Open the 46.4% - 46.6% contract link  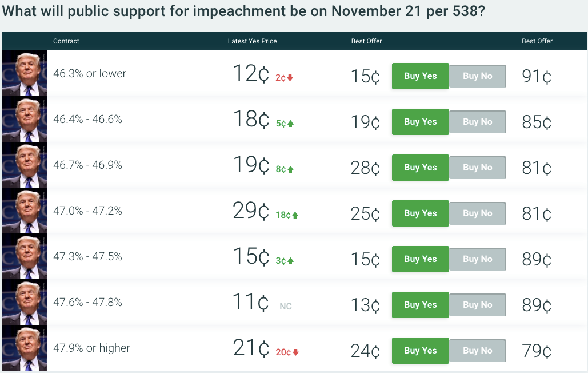(x=88, y=120)
